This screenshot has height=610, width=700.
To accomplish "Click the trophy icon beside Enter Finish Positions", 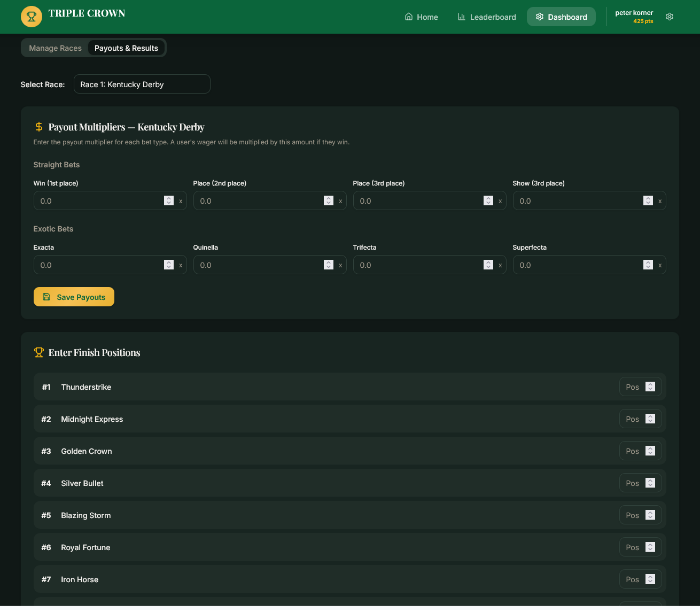I will point(39,352).
